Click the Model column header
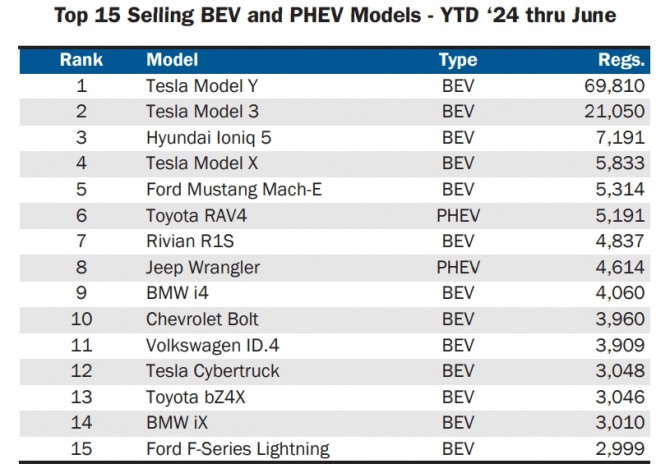The width and height of the screenshot is (670, 473). [x=172, y=59]
